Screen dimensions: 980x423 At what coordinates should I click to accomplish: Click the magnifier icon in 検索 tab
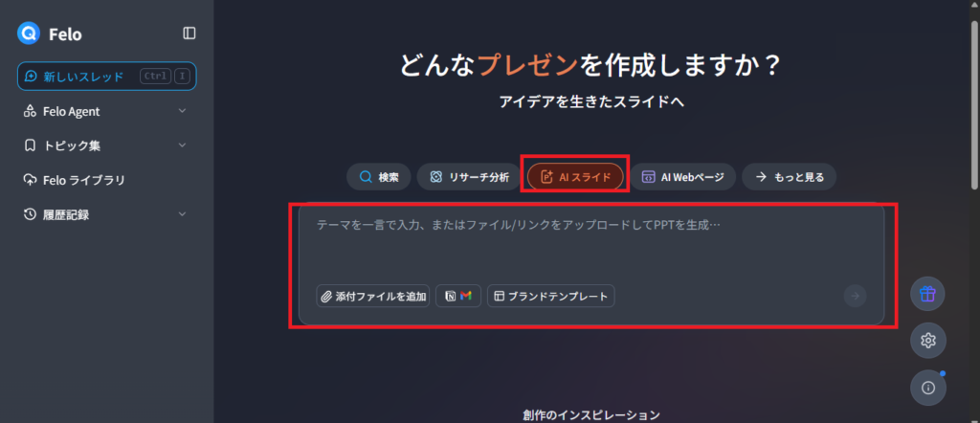366,177
